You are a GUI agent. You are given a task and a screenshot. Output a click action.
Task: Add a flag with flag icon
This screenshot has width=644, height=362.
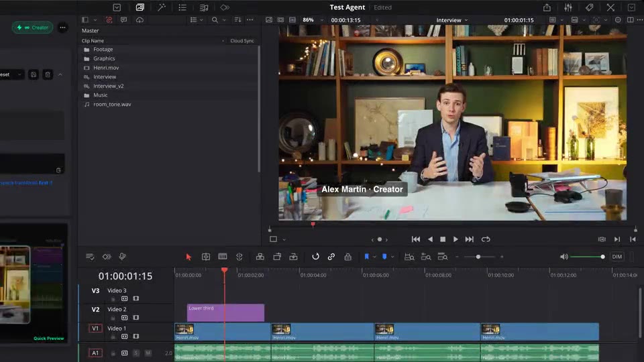(x=366, y=257)
